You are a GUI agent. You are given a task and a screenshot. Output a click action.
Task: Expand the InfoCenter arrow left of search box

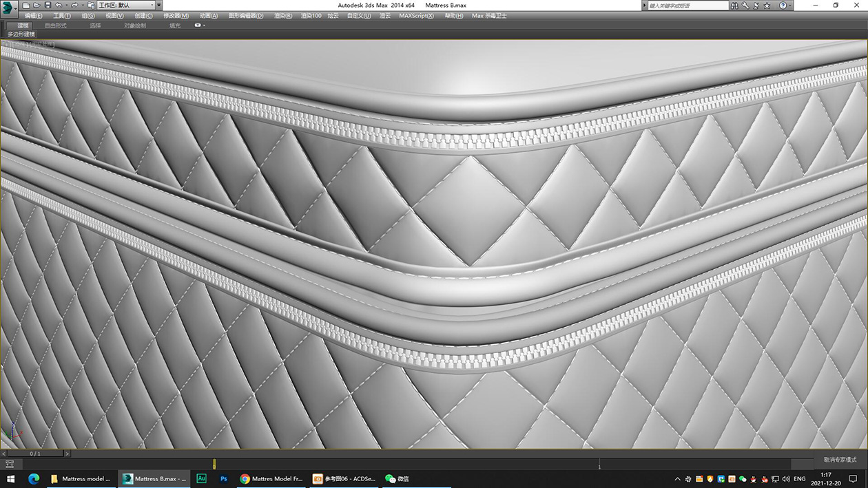coord(644,6)
